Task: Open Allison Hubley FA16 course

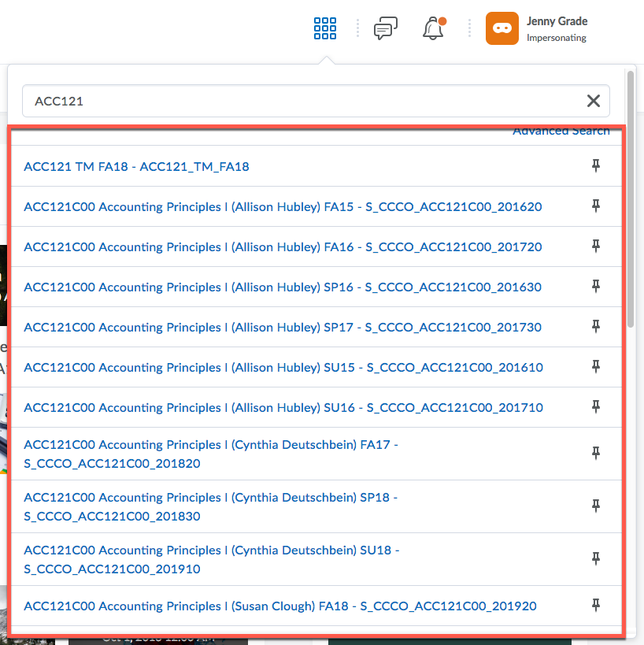Action: click(x=283, y=247)
